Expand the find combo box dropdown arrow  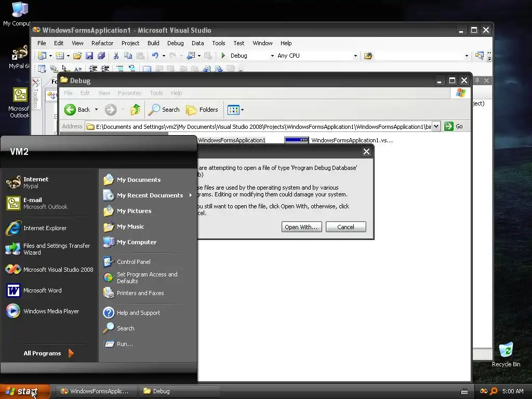(467, 56)
